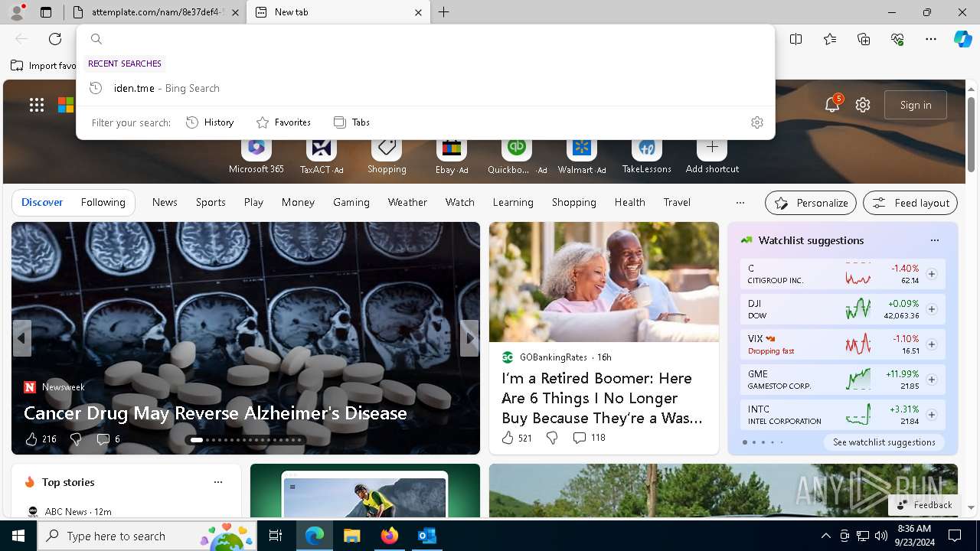The image size is (980, 551).
Task: Open the TaxACT shortcut tile
Action: (x=322, y=155)
